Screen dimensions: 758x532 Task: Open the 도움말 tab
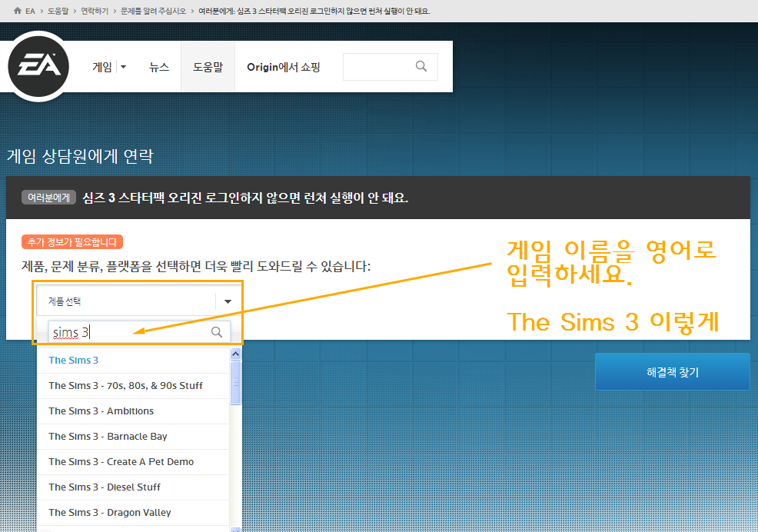click(x=208, y=67)
